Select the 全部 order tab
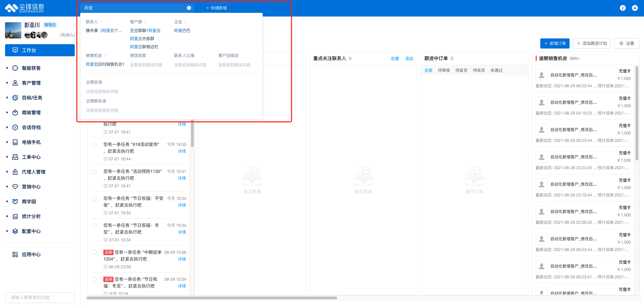Image resolution: width=644 pixels, height=305 pixels. 428,70
